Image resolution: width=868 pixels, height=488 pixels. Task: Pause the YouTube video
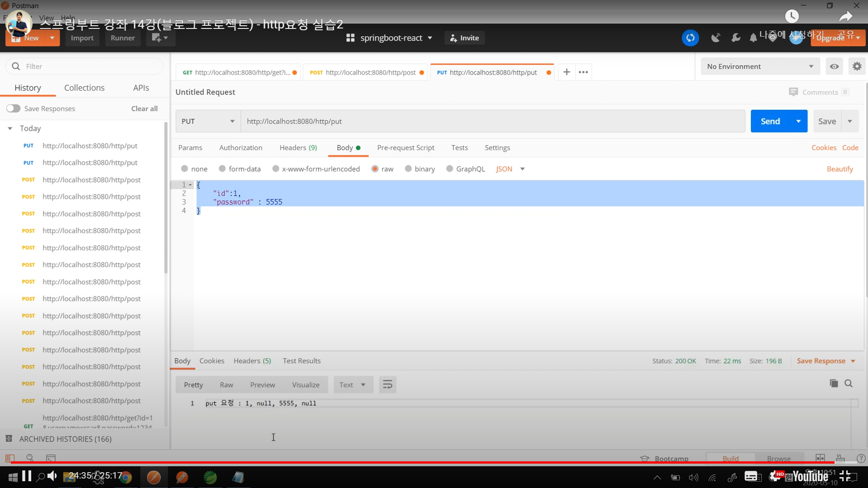point(27,476)
